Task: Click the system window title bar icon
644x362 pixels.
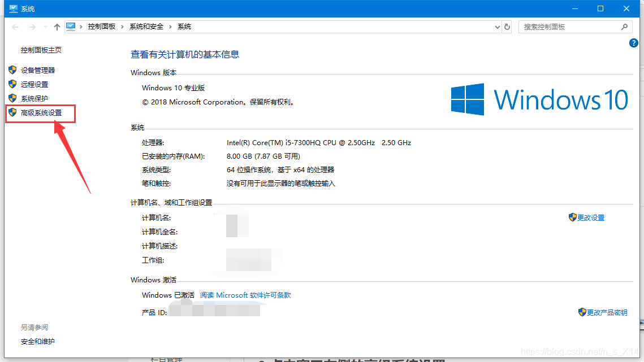Action: pyautogui.click(x=13, y=8)
